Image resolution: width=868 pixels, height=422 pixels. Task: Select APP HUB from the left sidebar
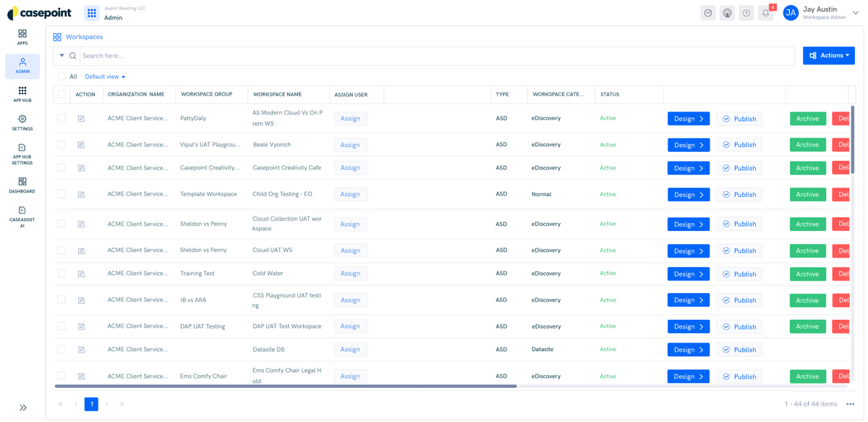point(22,94)
